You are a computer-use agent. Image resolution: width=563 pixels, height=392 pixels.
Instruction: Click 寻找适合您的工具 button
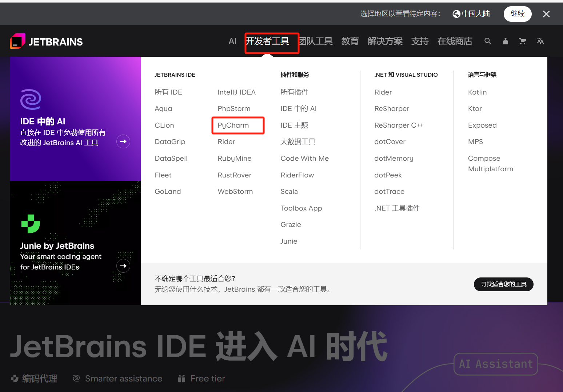[x=503, y=284]
